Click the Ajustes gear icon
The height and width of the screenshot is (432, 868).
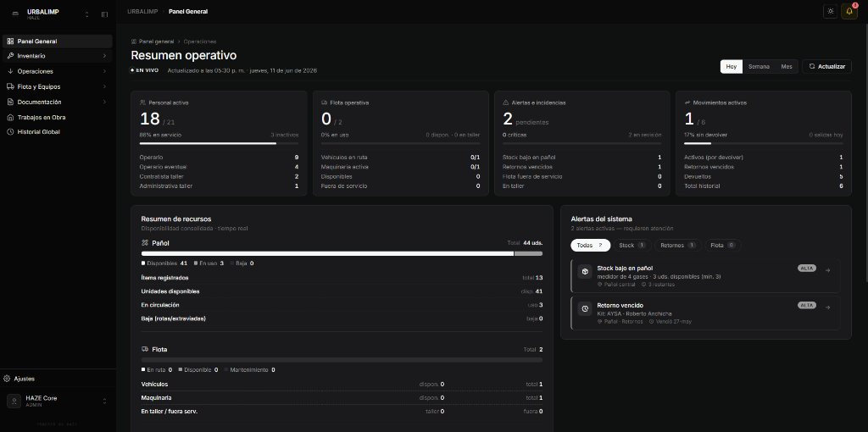click(7, 379)
